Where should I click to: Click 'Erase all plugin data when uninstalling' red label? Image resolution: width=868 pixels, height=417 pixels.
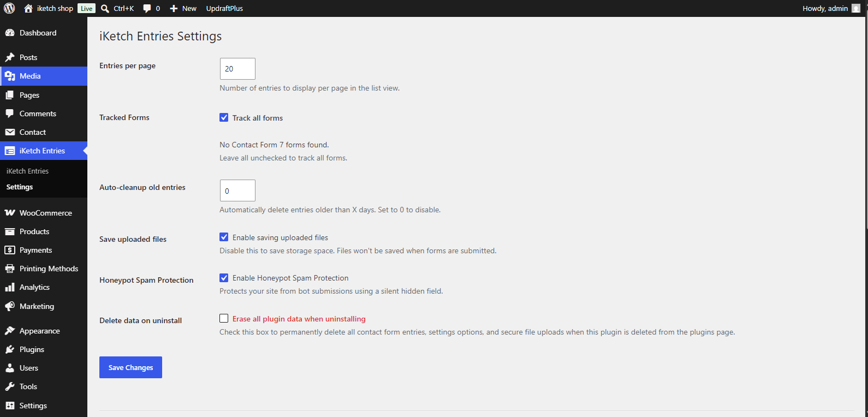(299, 319)
